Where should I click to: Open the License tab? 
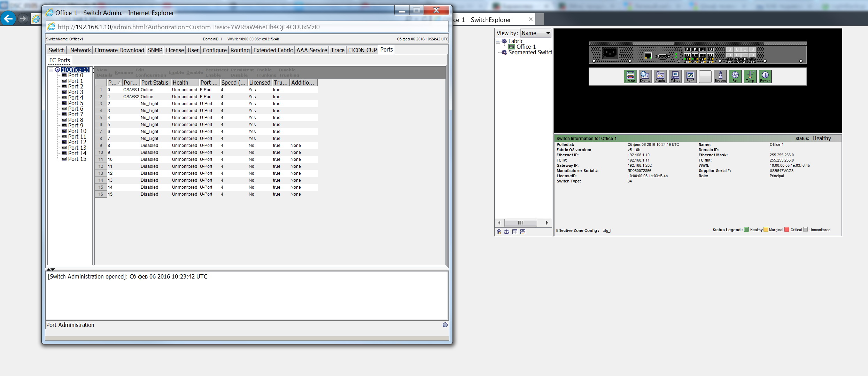tap(175, 50)
